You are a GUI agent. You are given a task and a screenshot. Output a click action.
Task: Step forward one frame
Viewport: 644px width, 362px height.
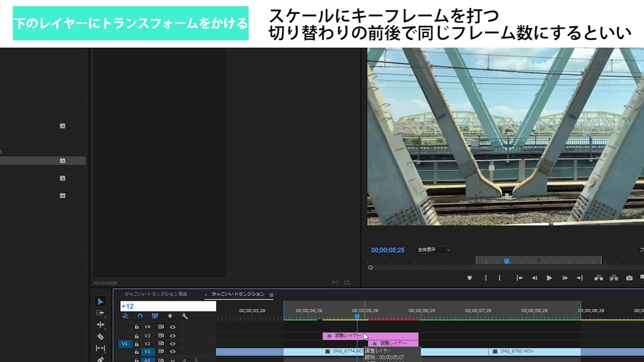point(565,278)
